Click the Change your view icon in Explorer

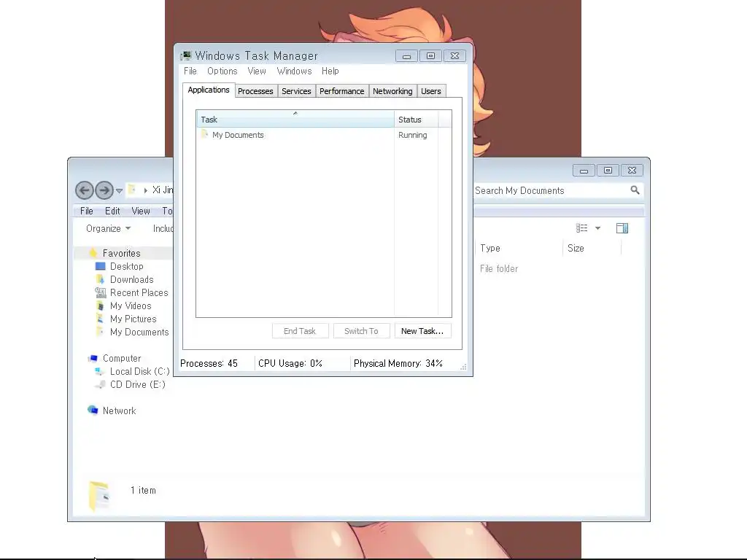(x=581, y=228)
